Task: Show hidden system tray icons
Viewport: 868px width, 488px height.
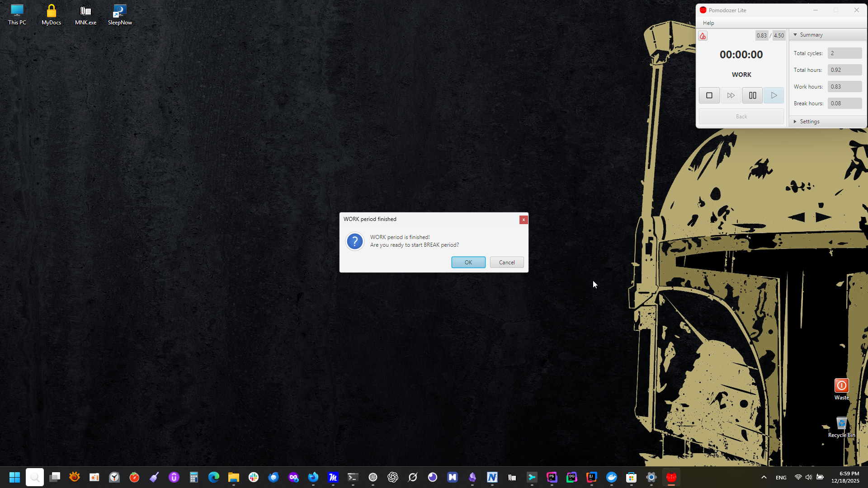Action: pyautogui.click(x=764, y=477)
